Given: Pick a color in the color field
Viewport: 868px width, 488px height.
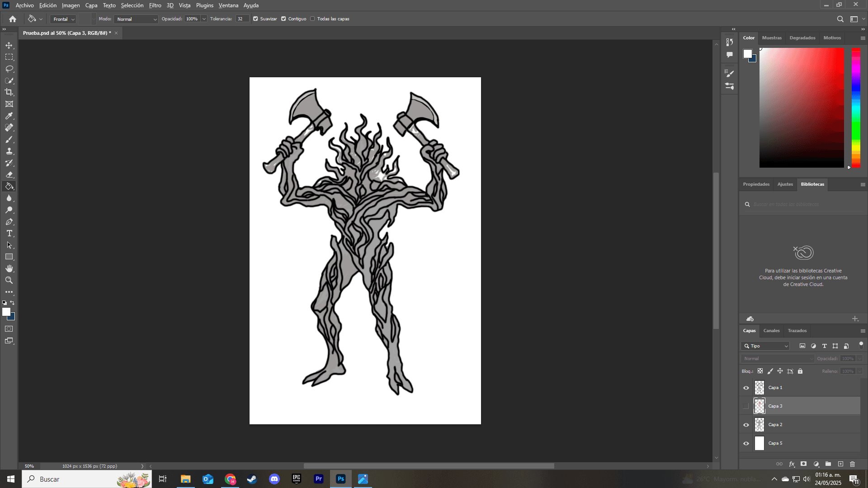Looking at the screenshot, I should click(x=801, y=108).
